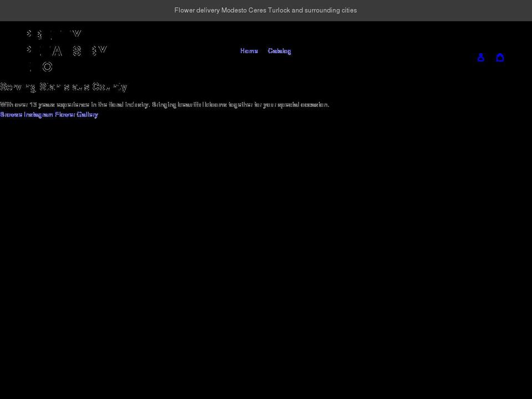Click the Catalog link beside Home
The height and width of the screenshot is (399, 532).
pyautogui.click(x=280, y=50)
